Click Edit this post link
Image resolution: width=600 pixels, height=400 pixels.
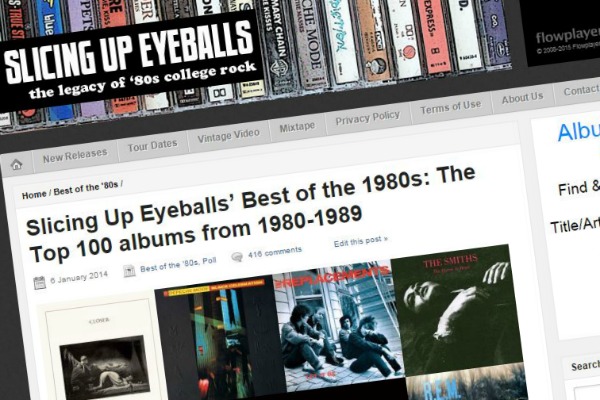click(360, 241)
